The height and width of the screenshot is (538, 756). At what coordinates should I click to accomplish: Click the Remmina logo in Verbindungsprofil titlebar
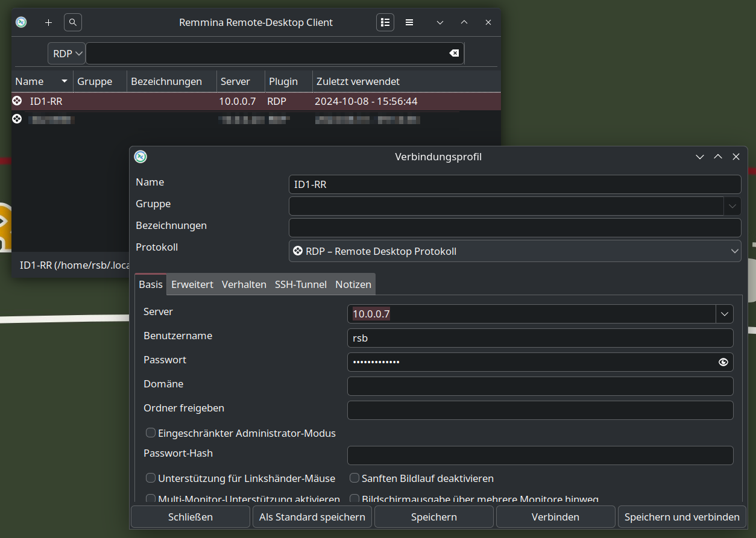[x=140, y=157]
